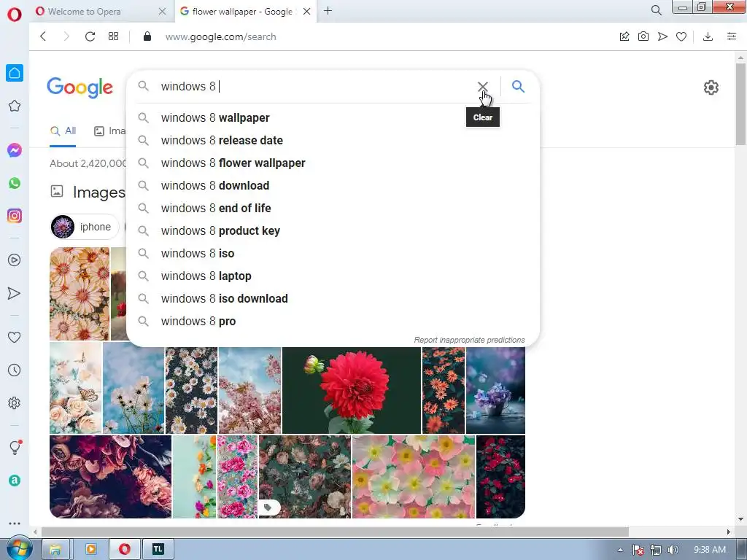747x560 pixels.
Task: Clear the search box with X button
Action: [483, 86]
